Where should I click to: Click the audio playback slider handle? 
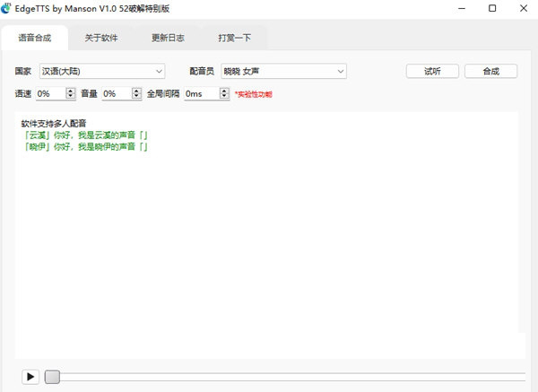(53, 377)
